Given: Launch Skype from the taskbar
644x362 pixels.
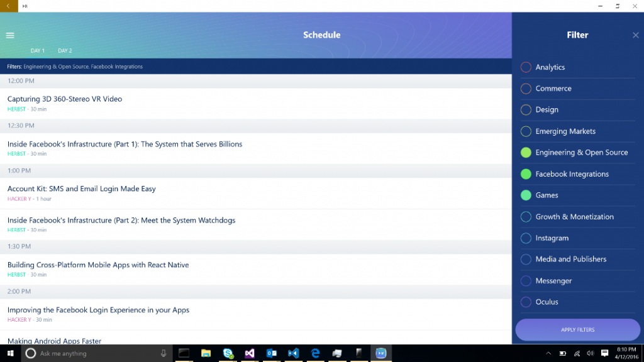Looking at the screenshot, I should coord(228,353).
